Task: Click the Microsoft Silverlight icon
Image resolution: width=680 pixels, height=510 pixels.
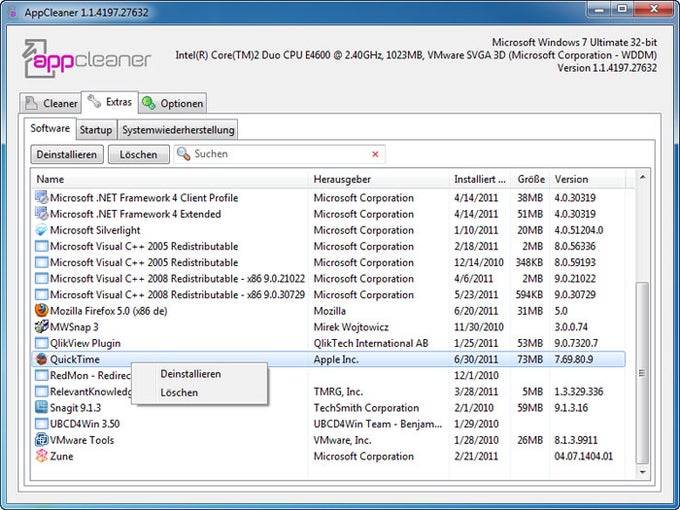Action: tap(41, 230)
